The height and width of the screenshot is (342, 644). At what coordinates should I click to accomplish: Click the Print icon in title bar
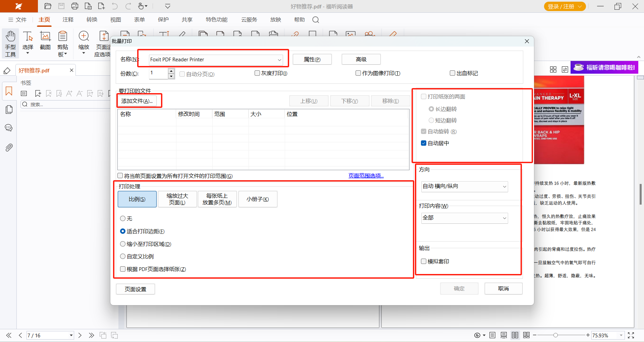pos(75,6)
